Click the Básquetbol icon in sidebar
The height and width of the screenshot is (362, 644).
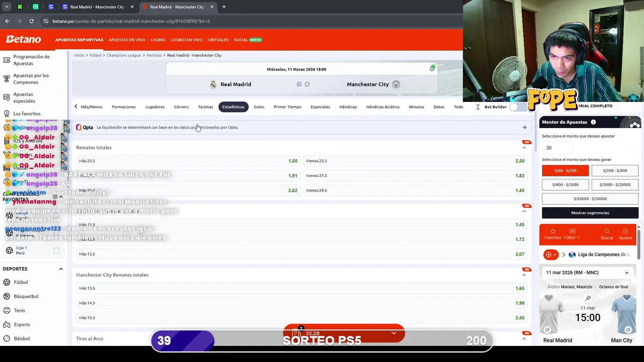point(7,296)
